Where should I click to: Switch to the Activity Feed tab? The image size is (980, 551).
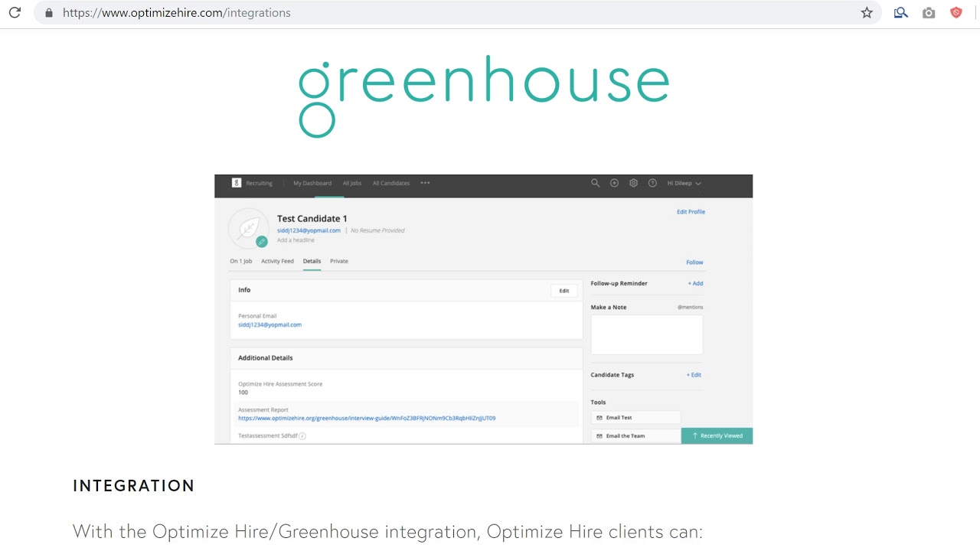[277, 261]
